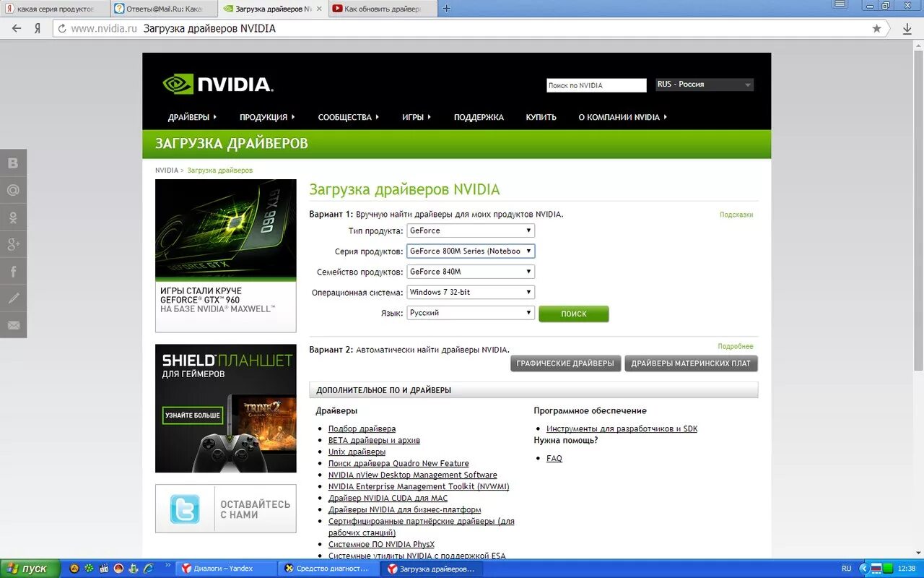Expand quick launch chevron in taskbar

point(167,566)
